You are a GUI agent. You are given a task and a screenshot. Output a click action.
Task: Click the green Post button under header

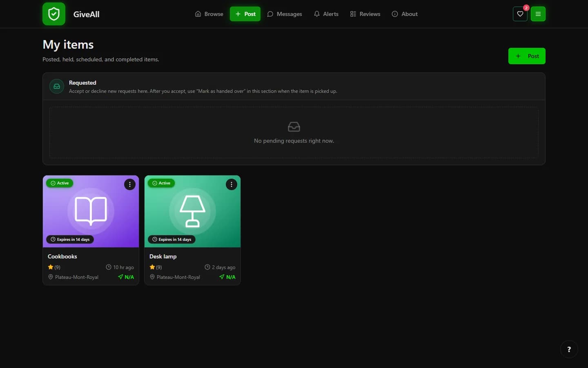527,56
